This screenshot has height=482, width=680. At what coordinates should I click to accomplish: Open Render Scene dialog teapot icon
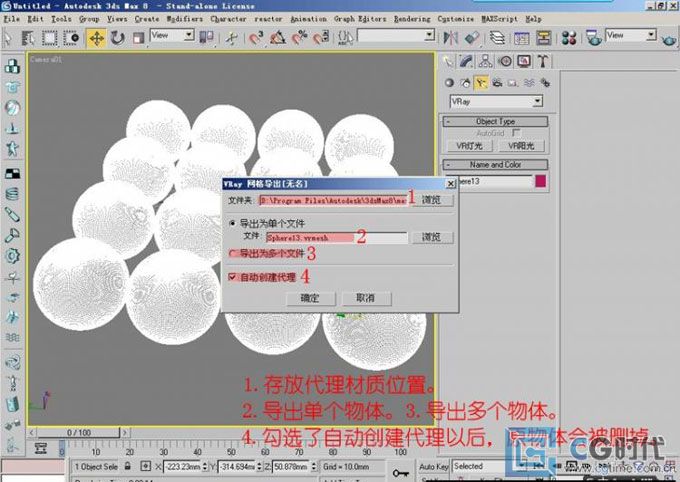pyautogui.click(x=594, y=38)
